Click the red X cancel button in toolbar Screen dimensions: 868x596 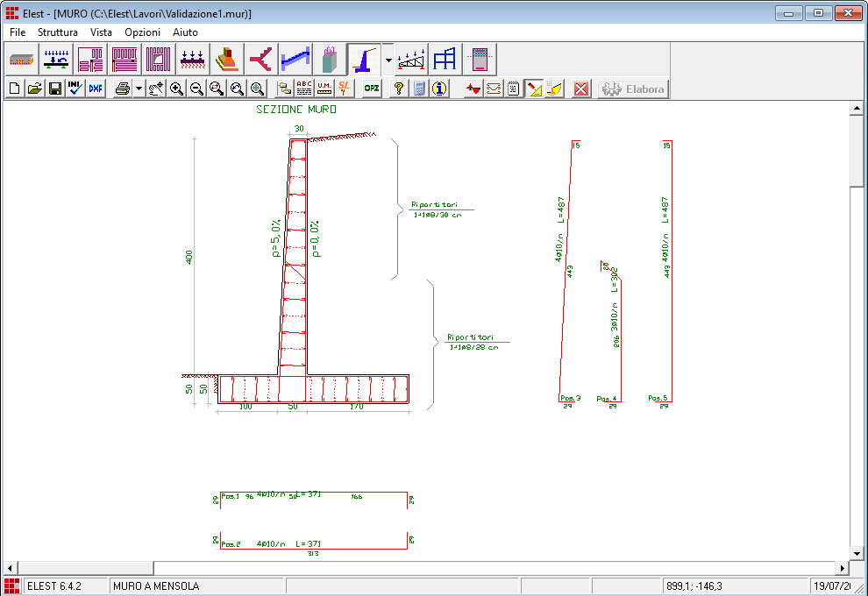[580, 89]
